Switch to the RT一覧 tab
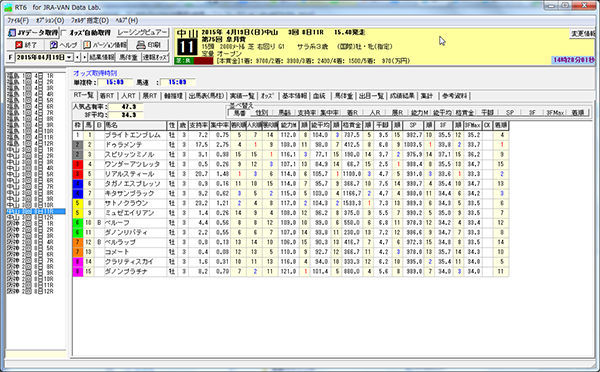 (83, 95)
